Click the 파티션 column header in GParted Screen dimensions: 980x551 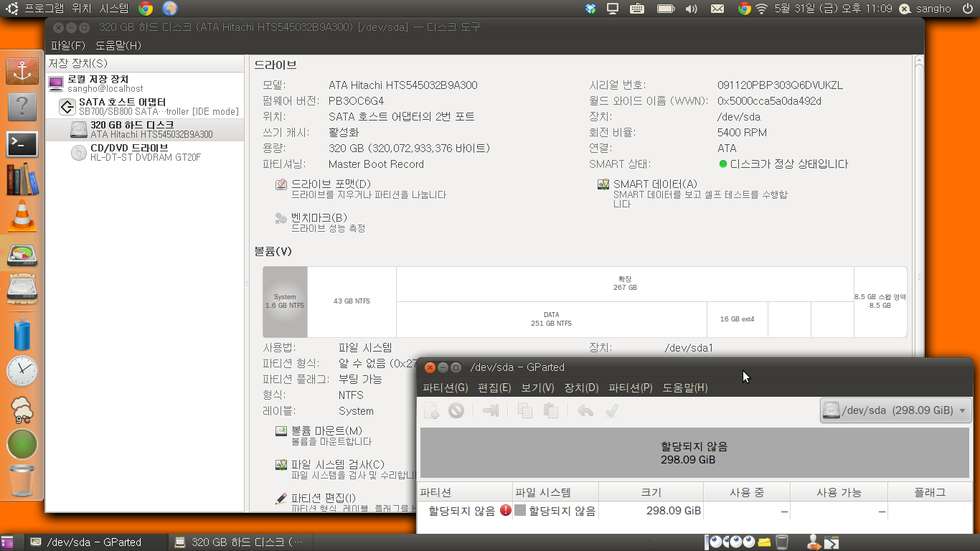coord(465,492)
